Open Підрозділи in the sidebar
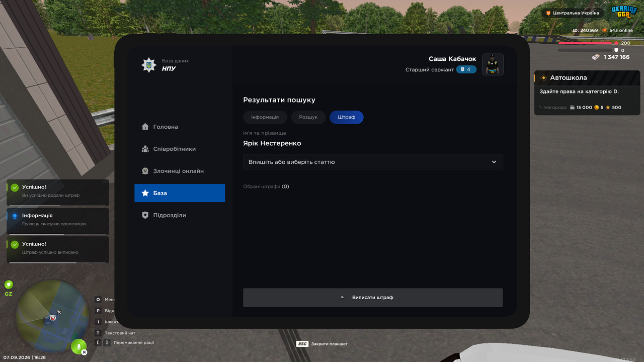The image size is (644, 362). (180, 215)
